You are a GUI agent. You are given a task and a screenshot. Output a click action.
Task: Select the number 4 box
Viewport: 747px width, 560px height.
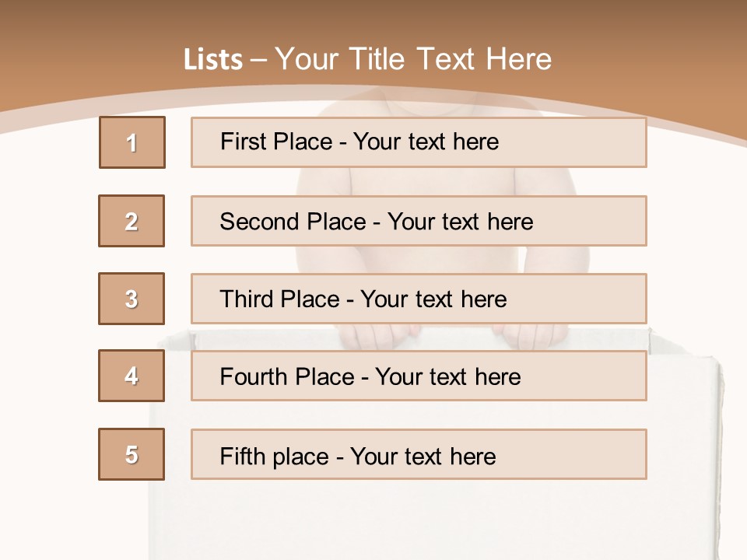(x=132, y=376)
